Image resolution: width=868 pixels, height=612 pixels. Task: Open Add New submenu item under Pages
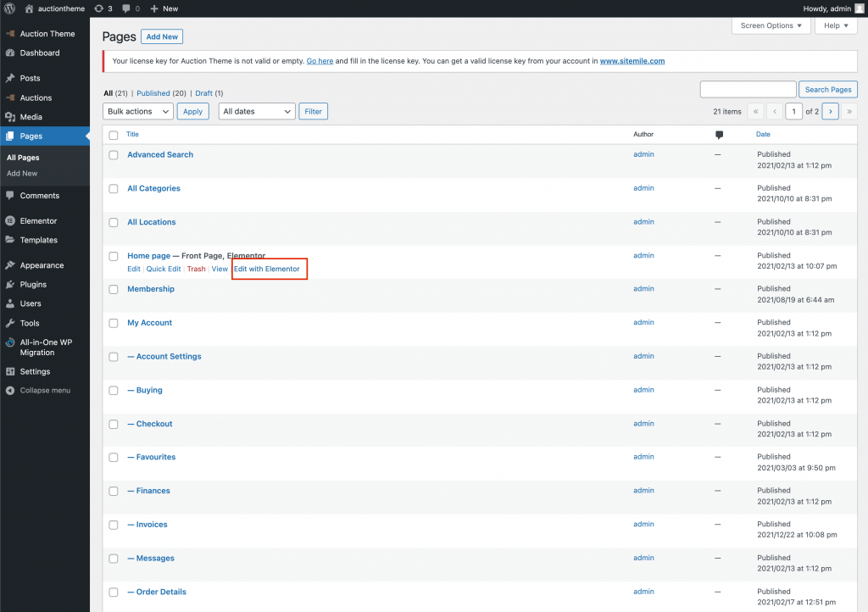[22, 173]
